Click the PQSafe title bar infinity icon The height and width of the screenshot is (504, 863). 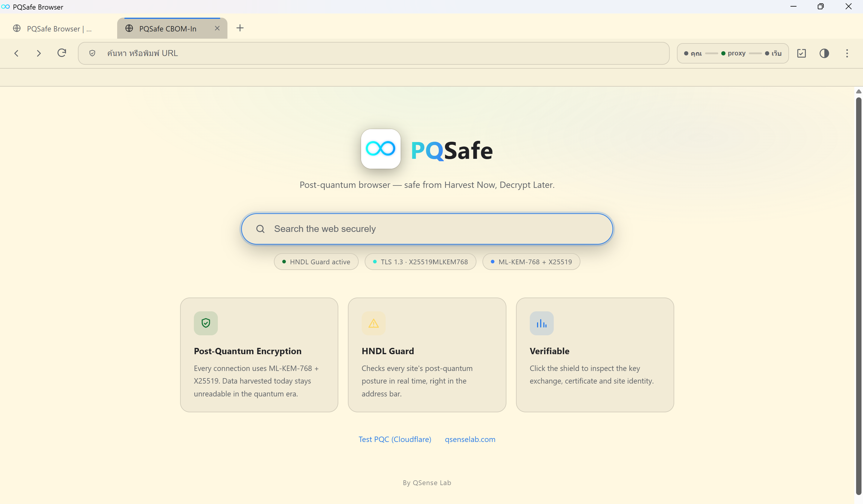tap(5, 7)
